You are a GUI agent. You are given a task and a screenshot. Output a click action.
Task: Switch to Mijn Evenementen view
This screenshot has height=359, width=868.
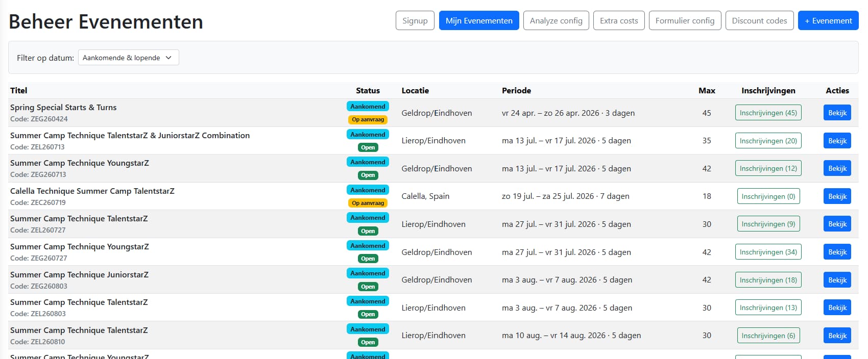point(478,21)
